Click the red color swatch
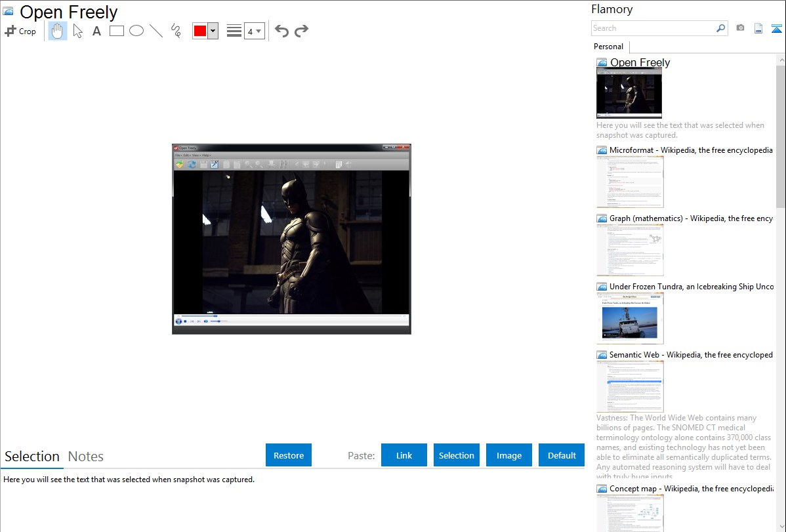 (x=200, y=31)
